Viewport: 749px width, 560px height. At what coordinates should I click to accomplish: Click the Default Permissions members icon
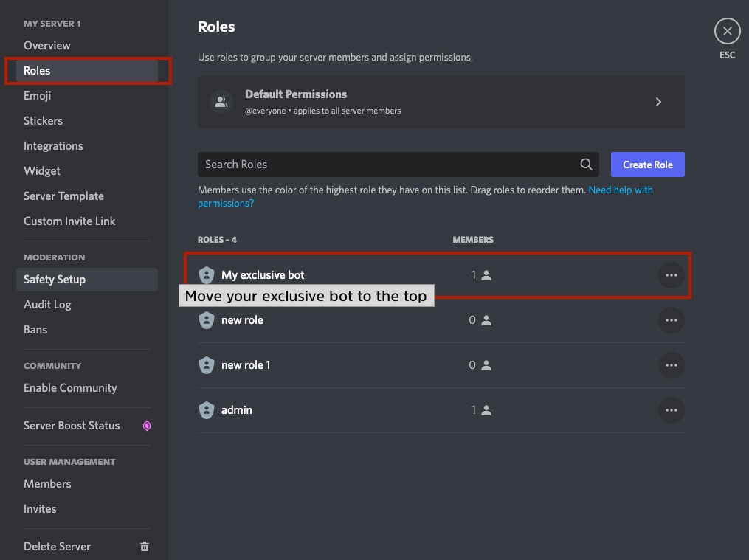[x=221, y=102]
